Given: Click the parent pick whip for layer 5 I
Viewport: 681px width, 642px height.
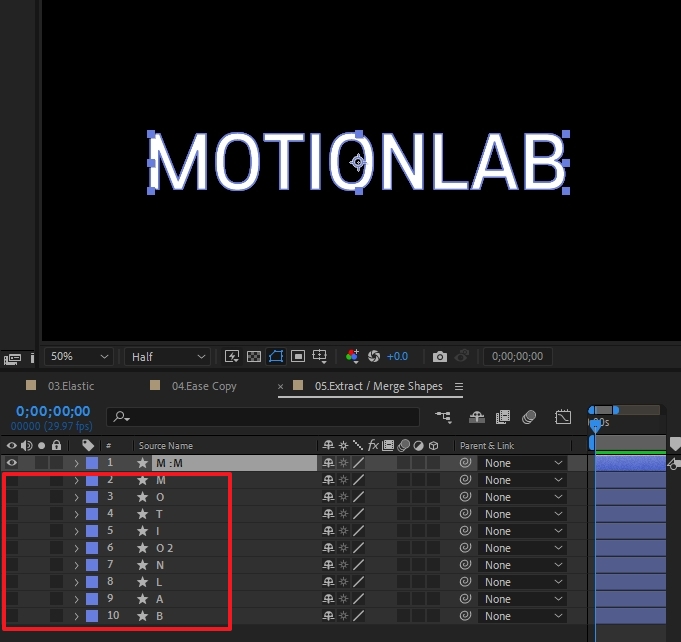Looking at the screenshot, I should pyautogui.click(x=465, y=531).
